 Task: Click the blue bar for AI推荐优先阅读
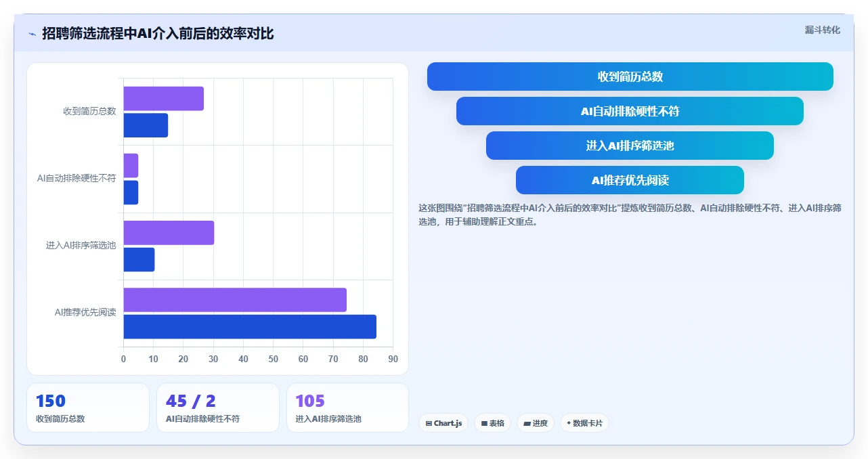coord(250,326)
